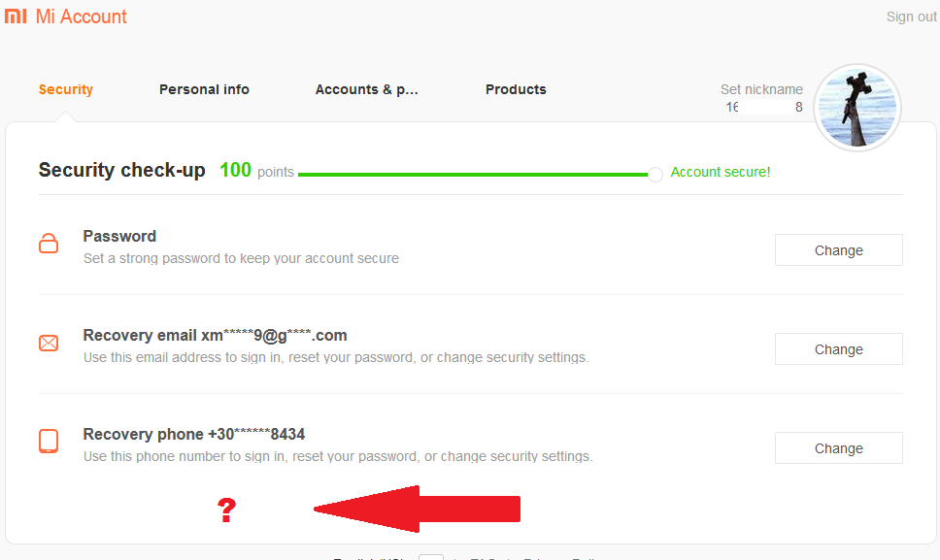Click the Account secure! status text
Image resolution: width=940 pixels, height=560 pixels.
(x=721, y=172)
